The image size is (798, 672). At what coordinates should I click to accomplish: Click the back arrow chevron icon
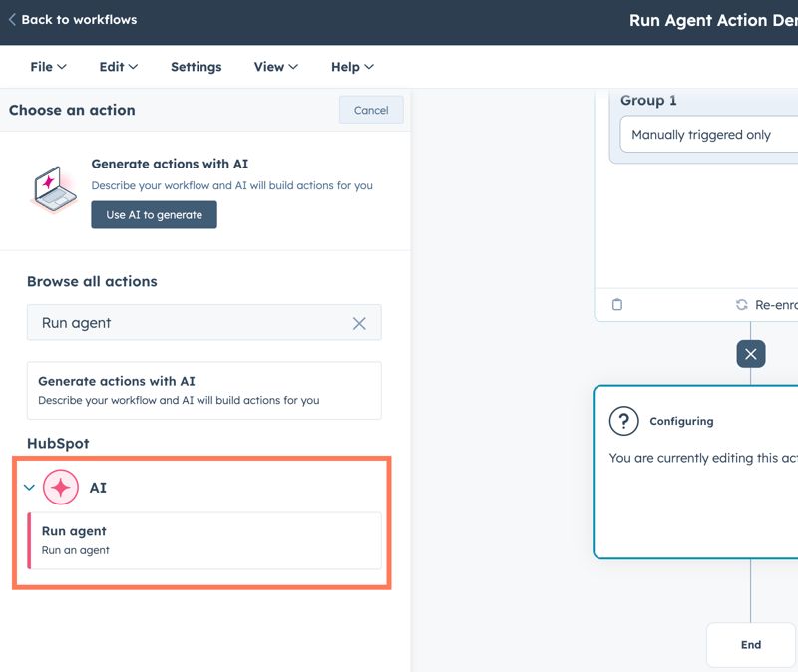tap(12, 19)
